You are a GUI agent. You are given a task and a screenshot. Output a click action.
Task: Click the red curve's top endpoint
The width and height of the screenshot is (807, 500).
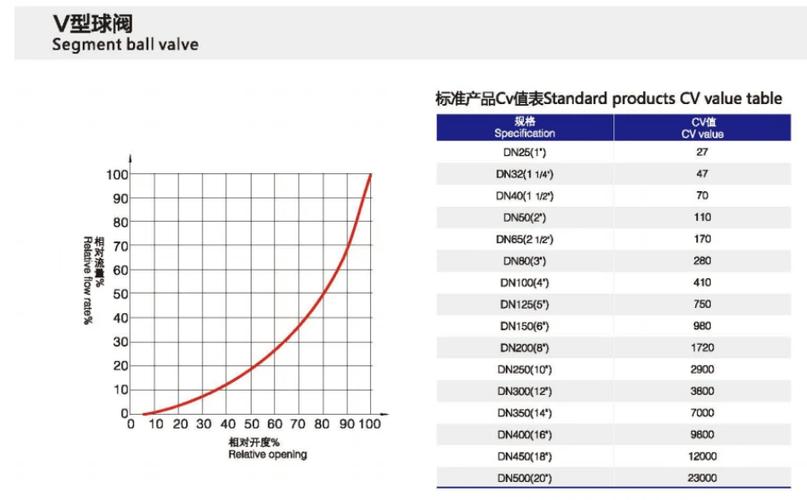click(x=370, y=175)
